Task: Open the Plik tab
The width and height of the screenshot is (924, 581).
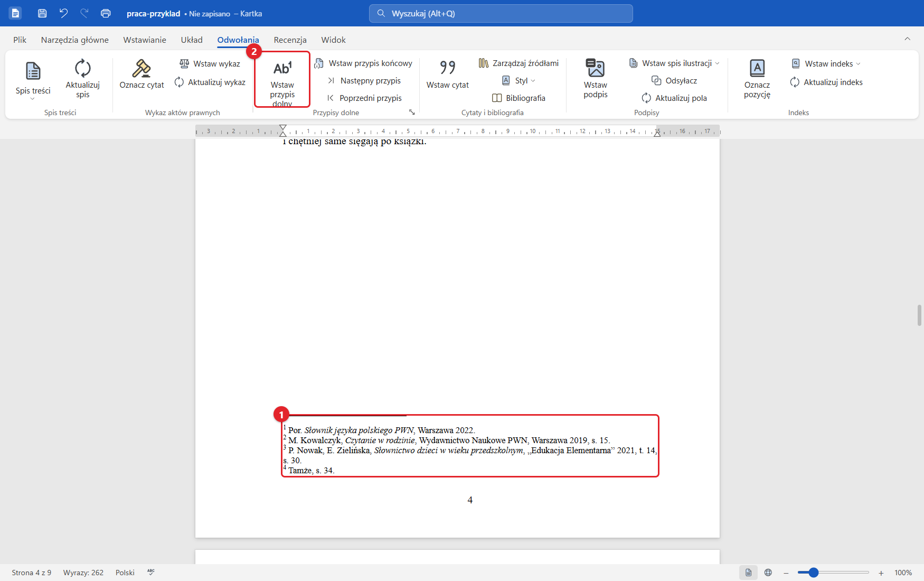Action: [x=20, y=40]
